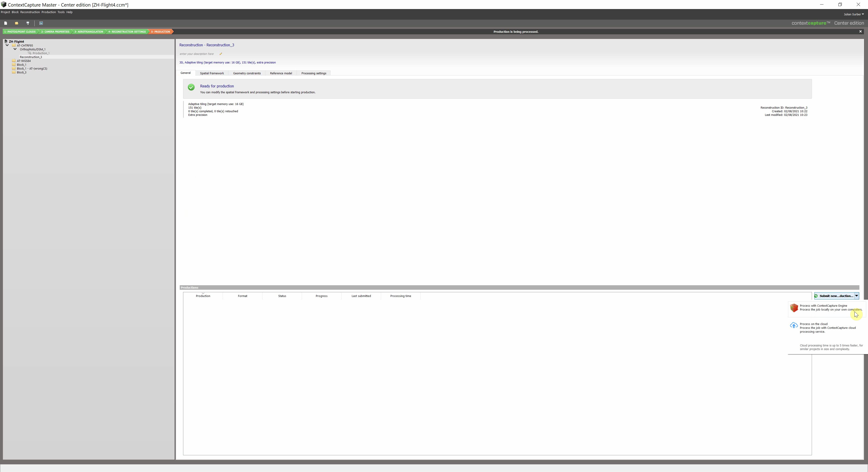Sort by the Last submitted column header
The image size is (868, 472).
pyautogui.click(x=361, y=296)
